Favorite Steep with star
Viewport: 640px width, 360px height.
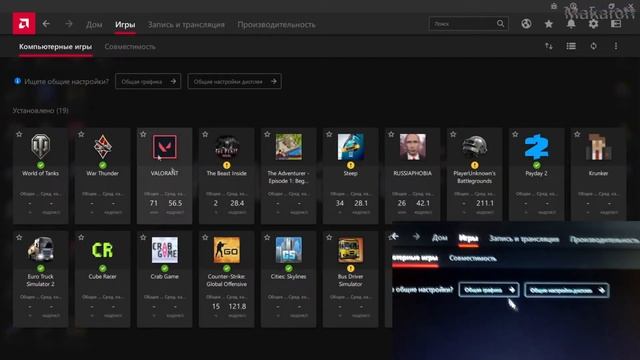click(329, 134)
